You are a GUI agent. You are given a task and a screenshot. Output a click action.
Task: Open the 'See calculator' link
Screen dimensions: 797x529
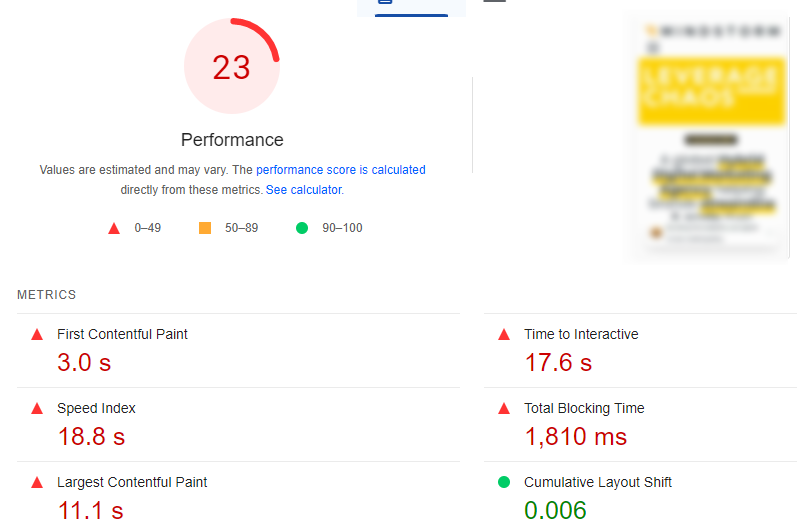click(303, 189)
